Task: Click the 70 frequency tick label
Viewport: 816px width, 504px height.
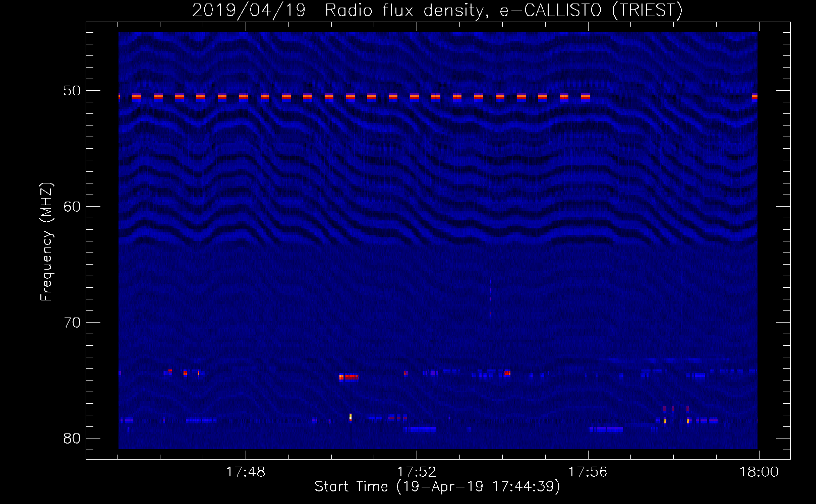Action: tap(72, 323)
